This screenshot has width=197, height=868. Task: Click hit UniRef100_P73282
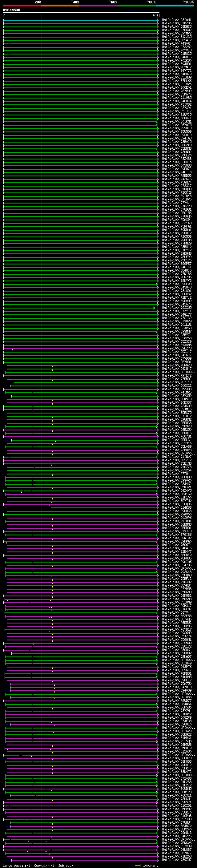pos(177,47)
